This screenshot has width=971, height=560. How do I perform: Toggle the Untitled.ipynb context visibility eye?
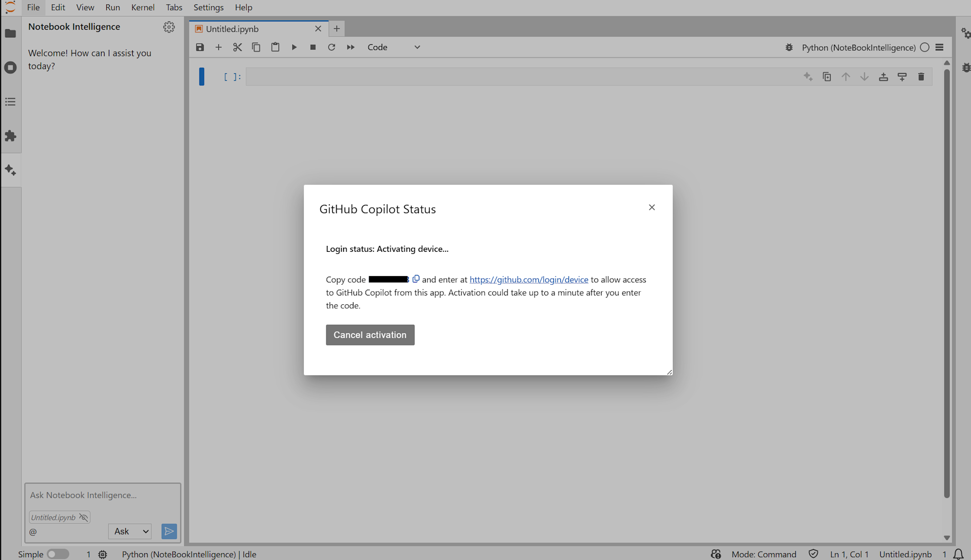coord(84,517)
